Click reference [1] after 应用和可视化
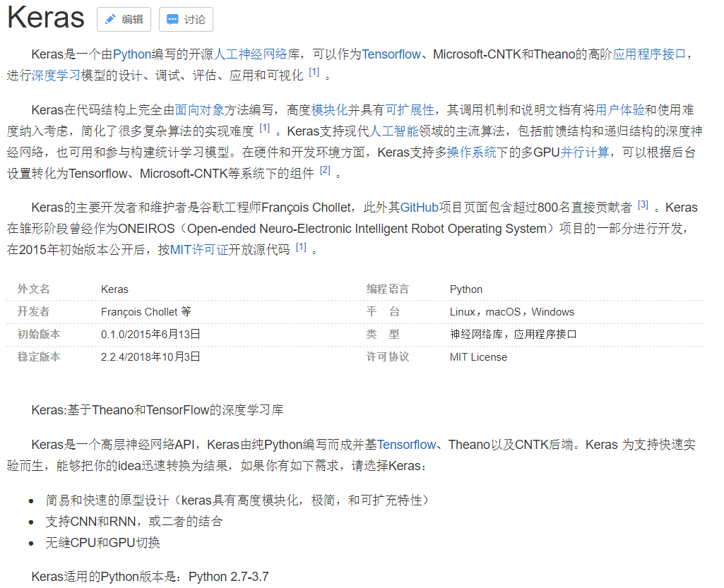 [x=314, y=72]
